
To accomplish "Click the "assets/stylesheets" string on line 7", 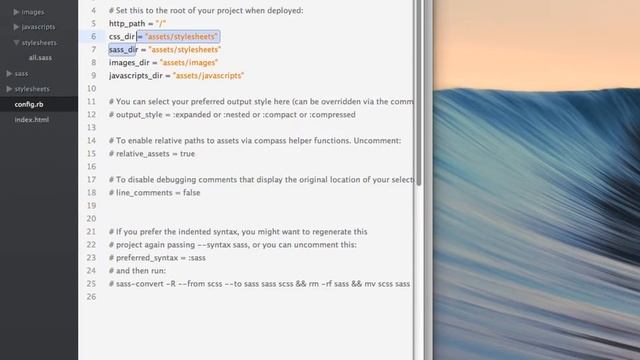I will (184, 50).
